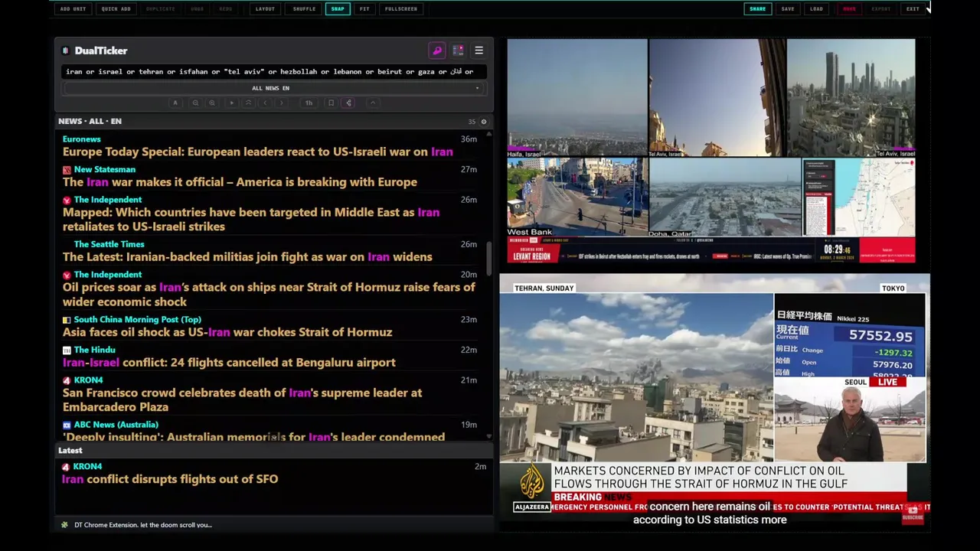Click the news list vertical scrollbar thumb
Image resolution: width=980 pixels, height=551 pixels.
(x=489, y=259)
